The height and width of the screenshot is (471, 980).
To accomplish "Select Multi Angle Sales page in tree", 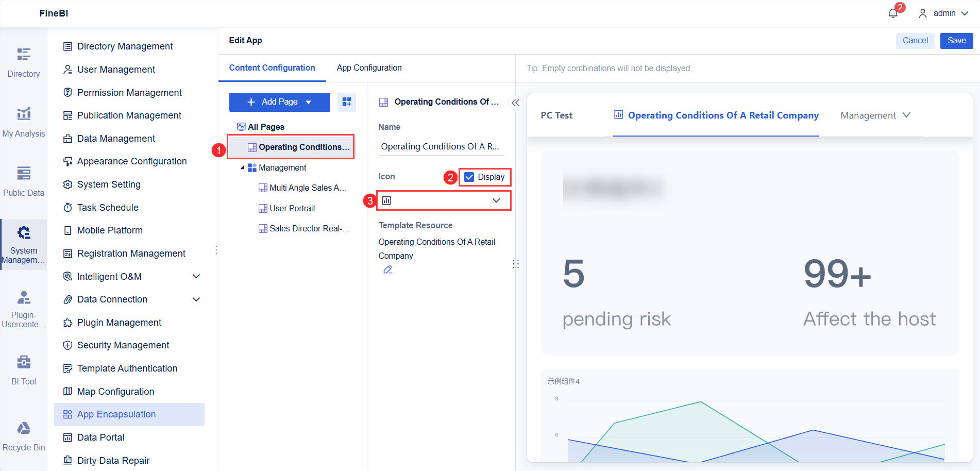I will point(302,188).
